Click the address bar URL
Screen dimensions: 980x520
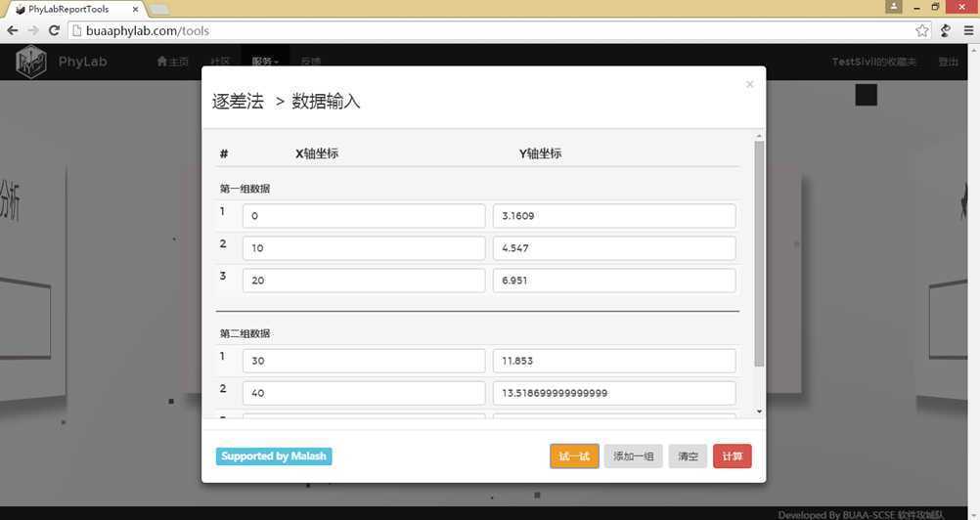148,30
